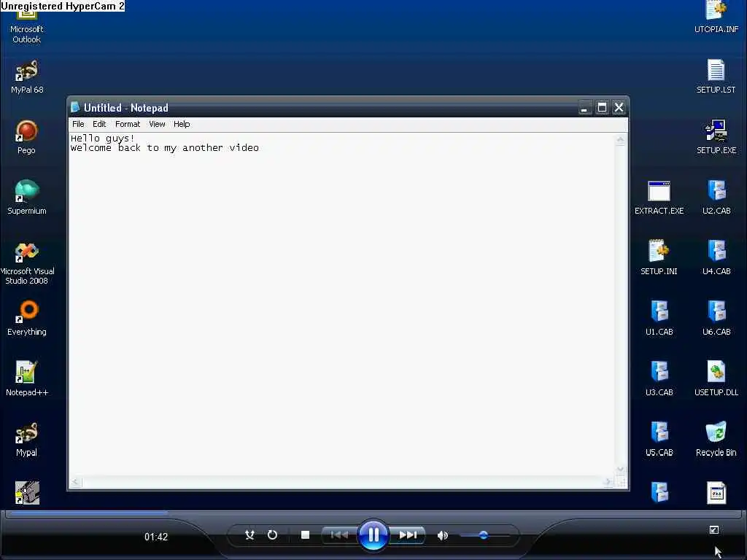Open the Notepad View menu
Viewport: 747px width, 560px height.
157,124
